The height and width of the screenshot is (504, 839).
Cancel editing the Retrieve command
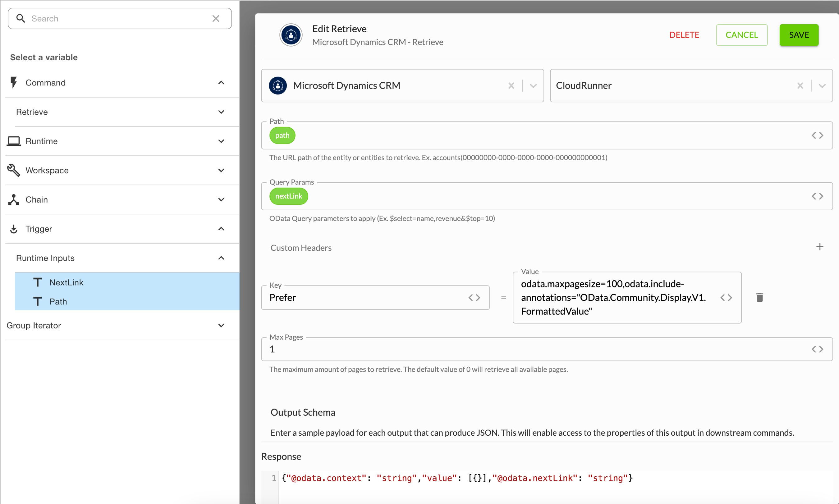point(741,35)
